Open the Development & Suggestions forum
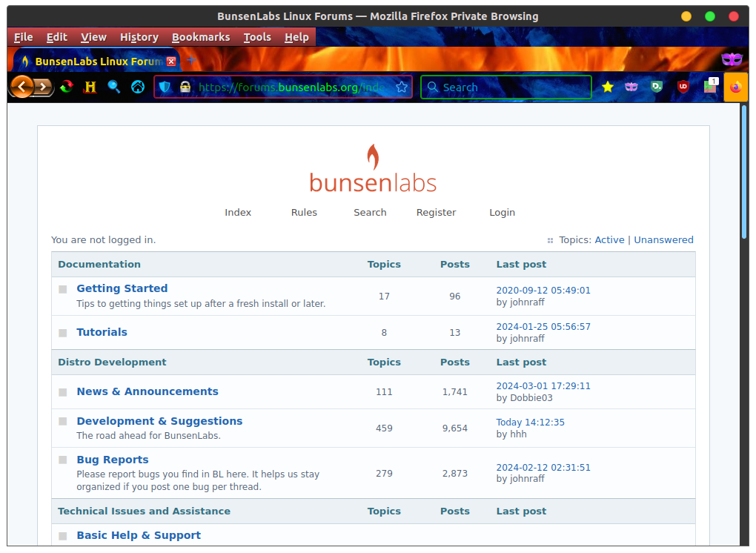This screenshot has width=756, height=553. pos(159,421)
